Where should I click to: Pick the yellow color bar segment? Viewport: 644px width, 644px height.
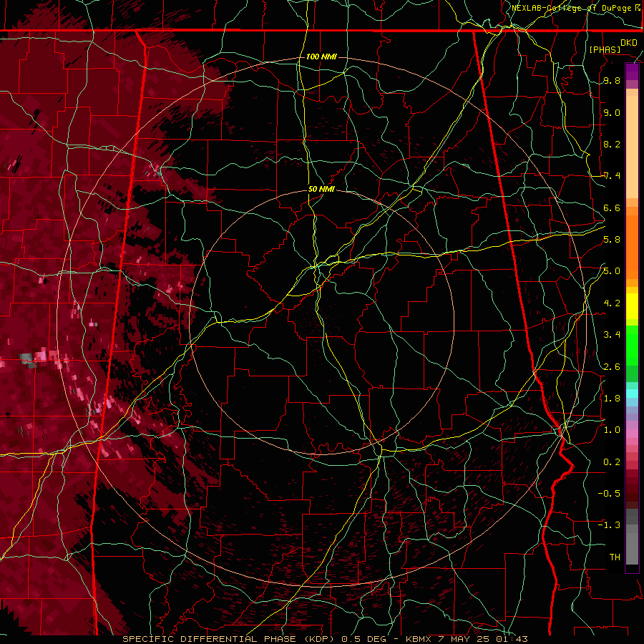click(632, 306)
